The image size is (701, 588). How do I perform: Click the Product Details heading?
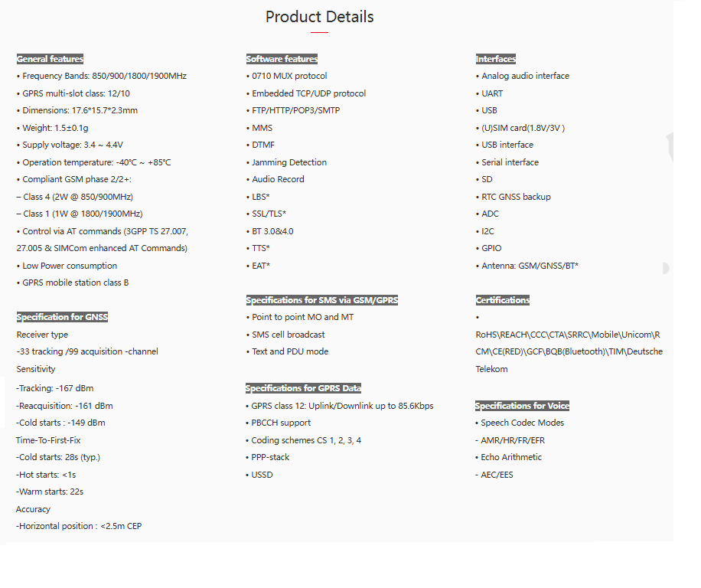319,17
